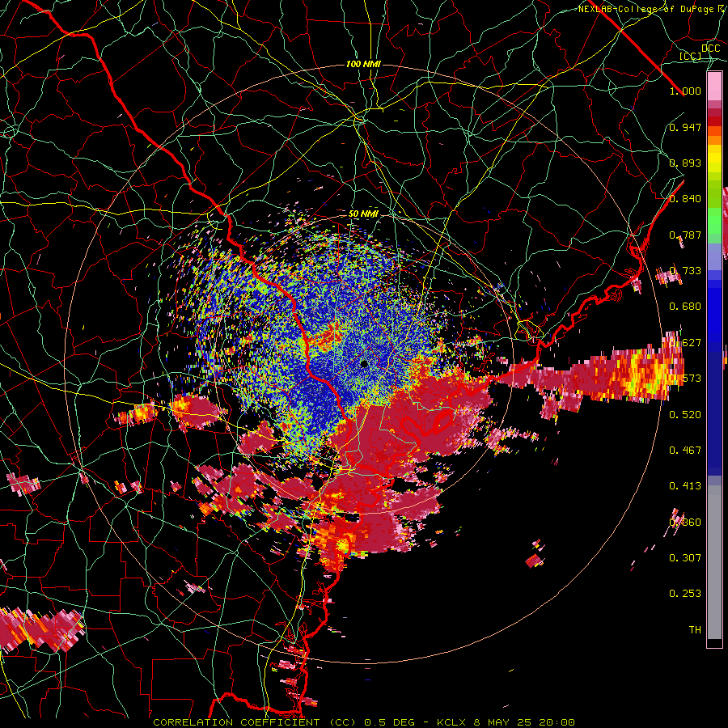Click the "50 NMI" range ring label

point(363,214)
